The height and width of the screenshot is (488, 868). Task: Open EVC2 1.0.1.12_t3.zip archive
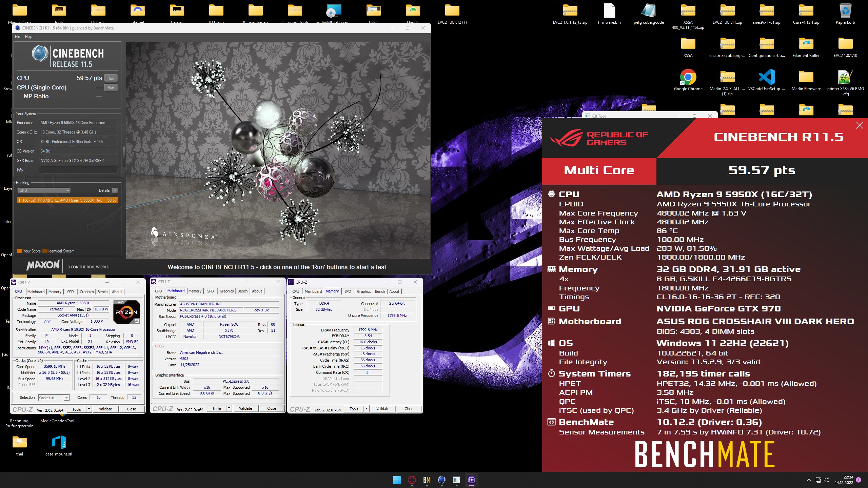570,14
